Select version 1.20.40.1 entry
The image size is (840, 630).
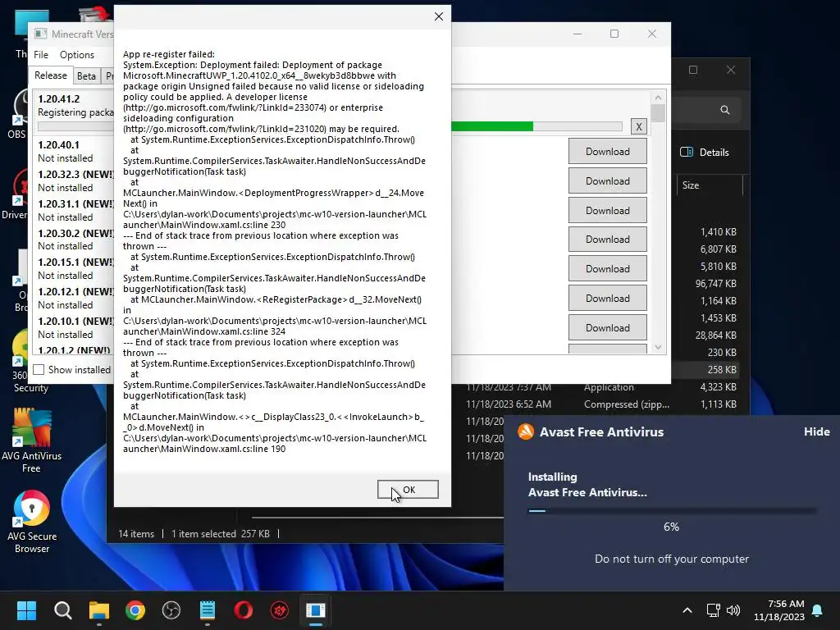tap(74, 151)
